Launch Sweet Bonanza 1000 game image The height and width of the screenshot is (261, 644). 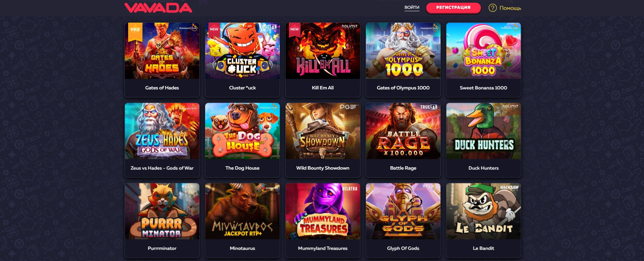(x=484, y=51)
